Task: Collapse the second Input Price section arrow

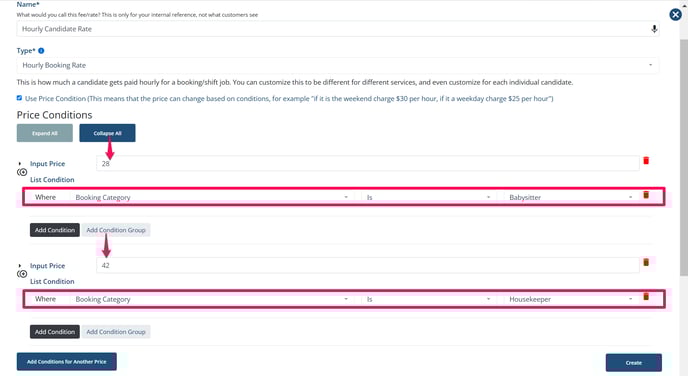Action: click(x=19, y=265)
